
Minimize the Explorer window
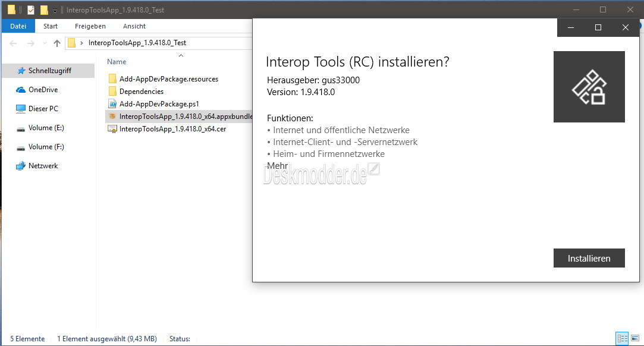(x=576, y=10)
